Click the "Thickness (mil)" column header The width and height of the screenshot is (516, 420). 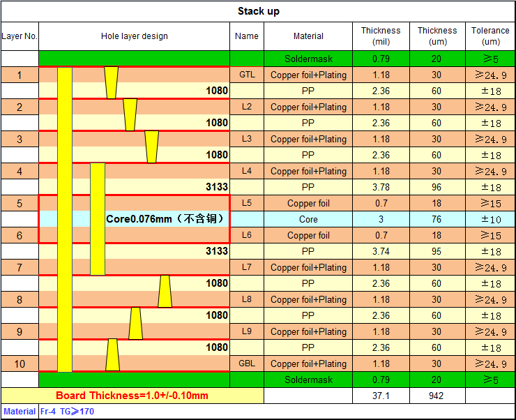pos(381,36)
